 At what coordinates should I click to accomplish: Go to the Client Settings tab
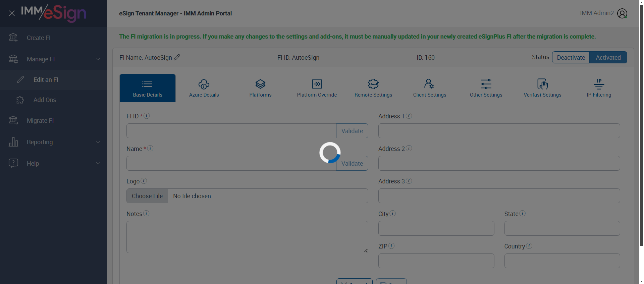point(430,88)
